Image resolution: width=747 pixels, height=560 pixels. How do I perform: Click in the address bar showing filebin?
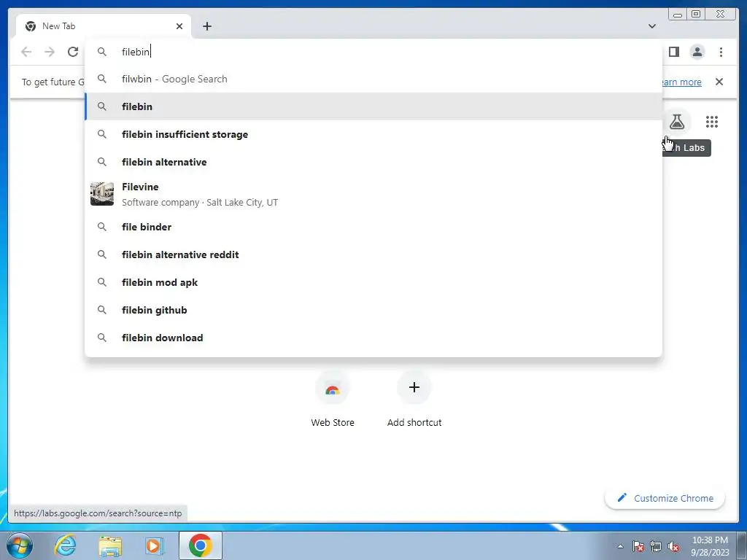coord(373,52)
